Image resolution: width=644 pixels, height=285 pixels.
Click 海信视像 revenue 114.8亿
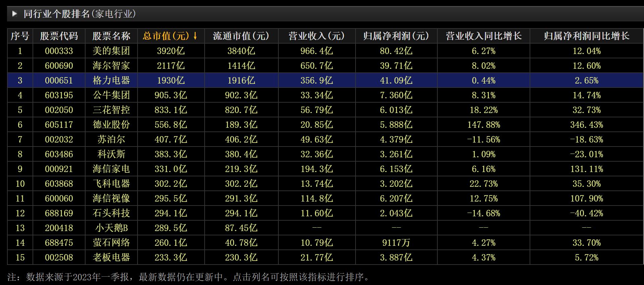pyautogui.click(x=317, y=198)
